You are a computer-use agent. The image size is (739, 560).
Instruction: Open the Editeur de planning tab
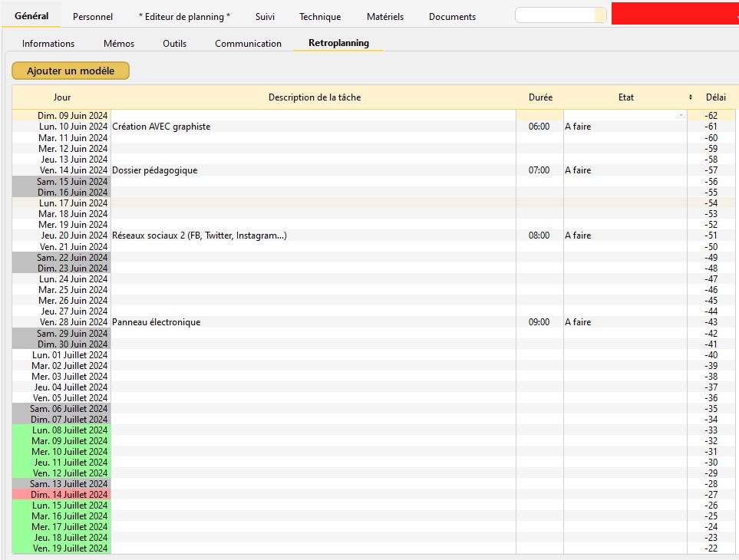(184, 17)
